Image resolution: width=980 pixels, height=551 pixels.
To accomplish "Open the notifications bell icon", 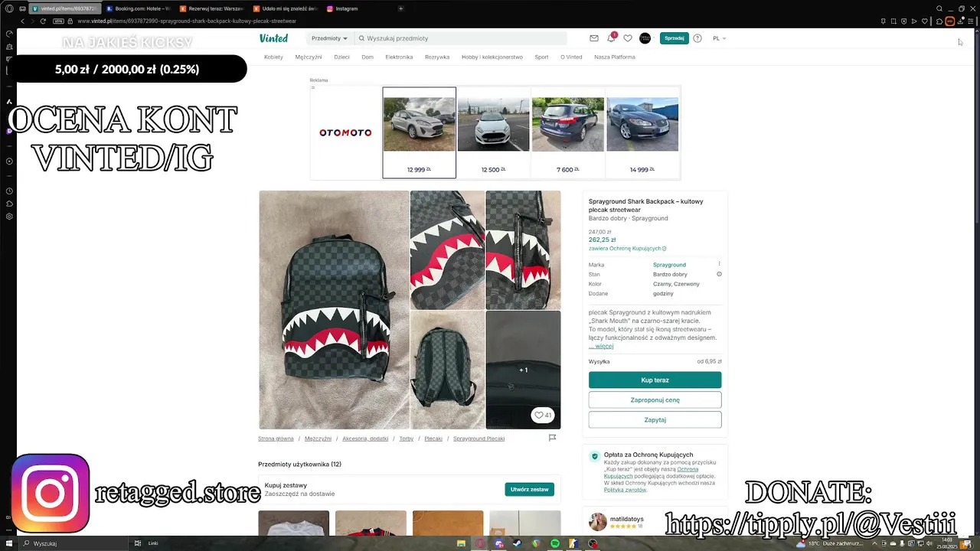I will coord(611,37).
